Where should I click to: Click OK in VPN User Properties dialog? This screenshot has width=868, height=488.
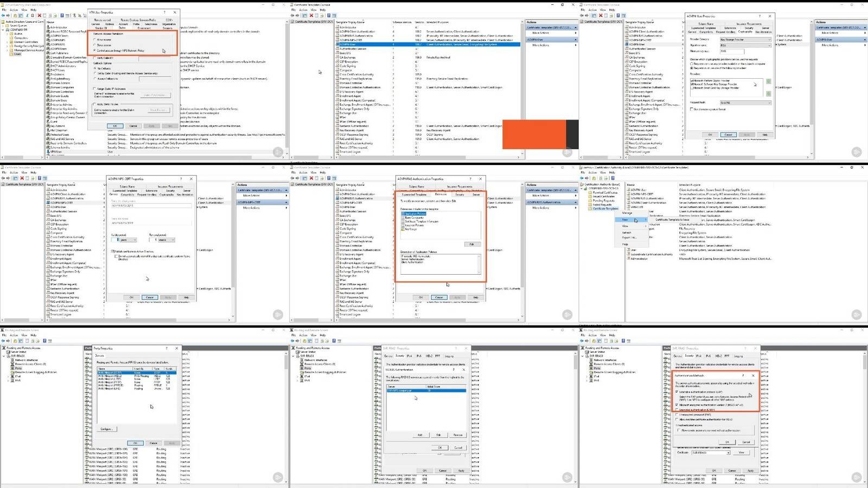click(114, 125)
